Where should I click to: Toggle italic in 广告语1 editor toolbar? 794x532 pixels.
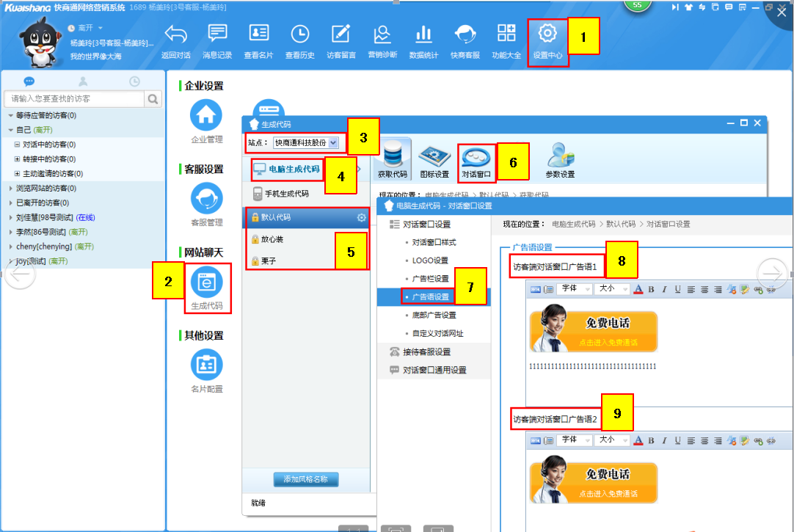click(x=664, y=290)
